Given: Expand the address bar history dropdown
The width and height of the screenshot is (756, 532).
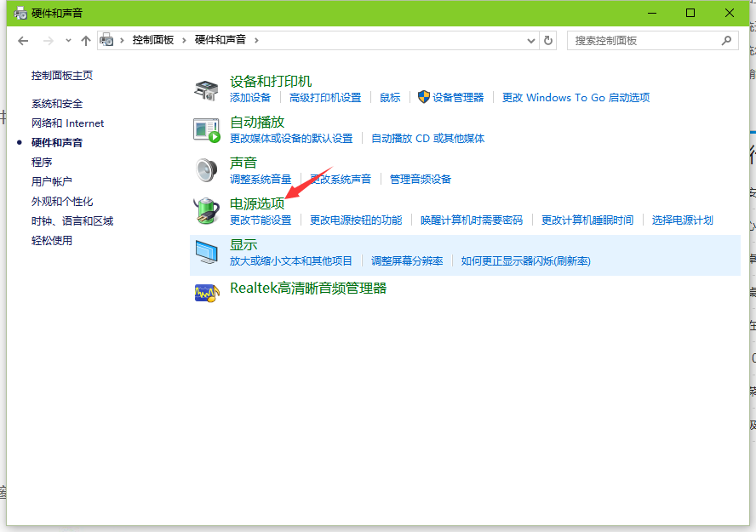Looking at the screenshot, I should (531, 40).
